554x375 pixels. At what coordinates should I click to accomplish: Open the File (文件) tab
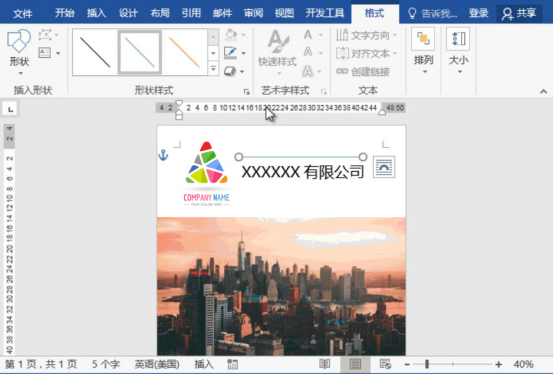tap(23, 13)
